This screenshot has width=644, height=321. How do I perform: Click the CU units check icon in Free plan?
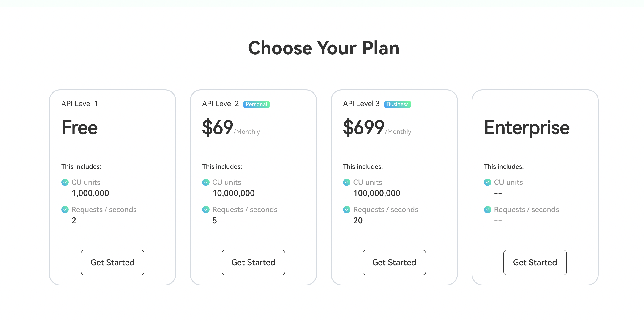pyautogui.click(x=65, y=182)
